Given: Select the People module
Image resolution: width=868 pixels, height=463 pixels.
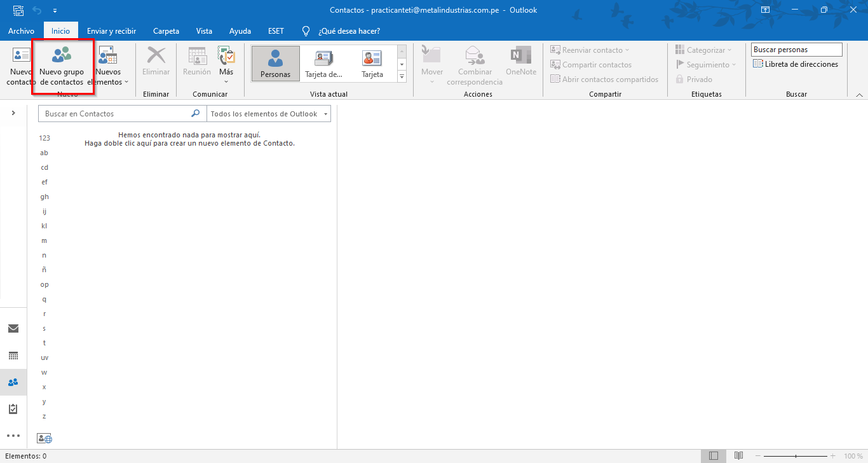Looking at the screenshot, I should coord(13,382).
